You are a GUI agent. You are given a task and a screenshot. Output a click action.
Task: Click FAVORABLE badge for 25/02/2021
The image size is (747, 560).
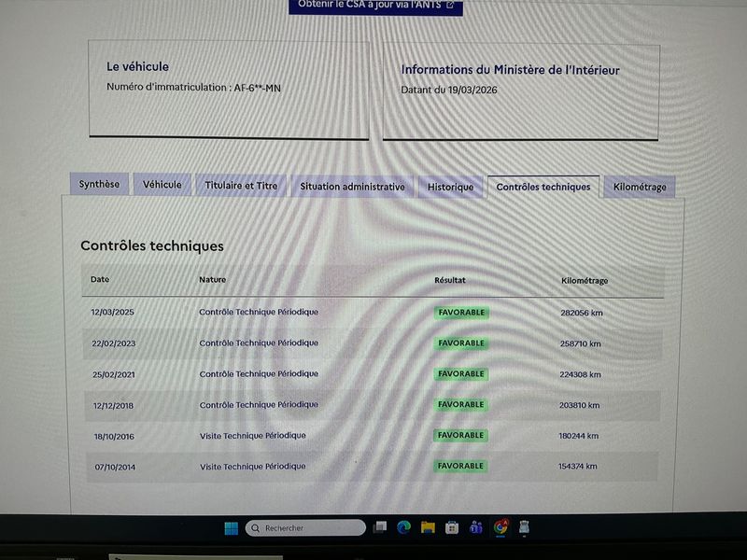(460, 374)
